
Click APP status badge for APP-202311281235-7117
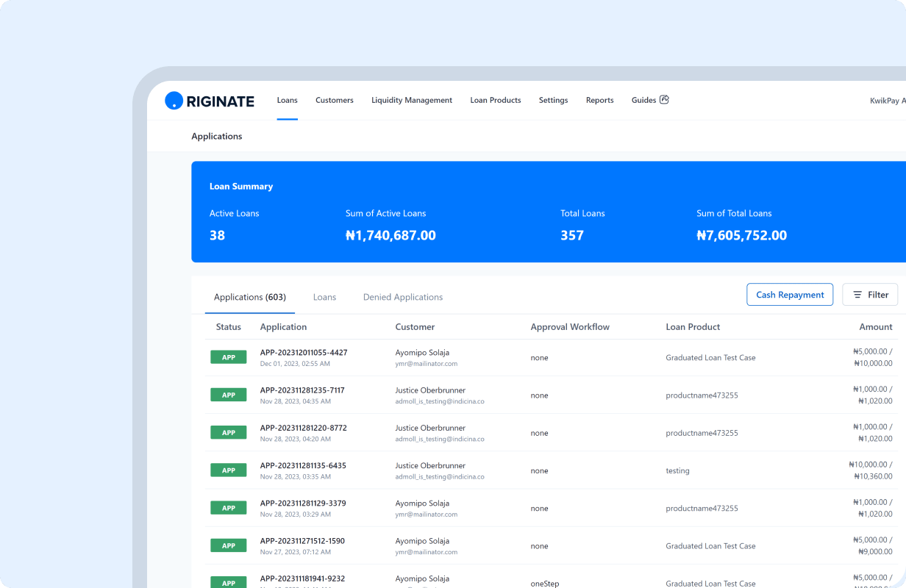pos(229,395)
